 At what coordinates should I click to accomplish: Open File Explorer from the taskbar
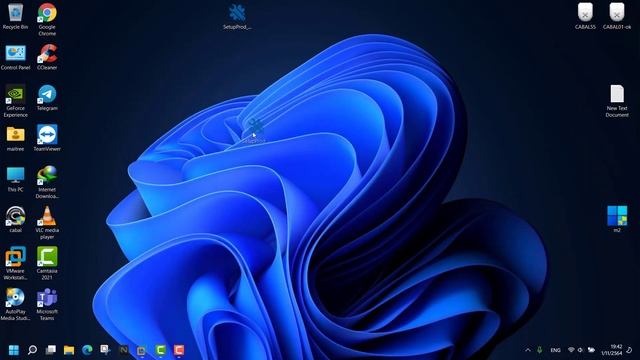pos(69,350)
